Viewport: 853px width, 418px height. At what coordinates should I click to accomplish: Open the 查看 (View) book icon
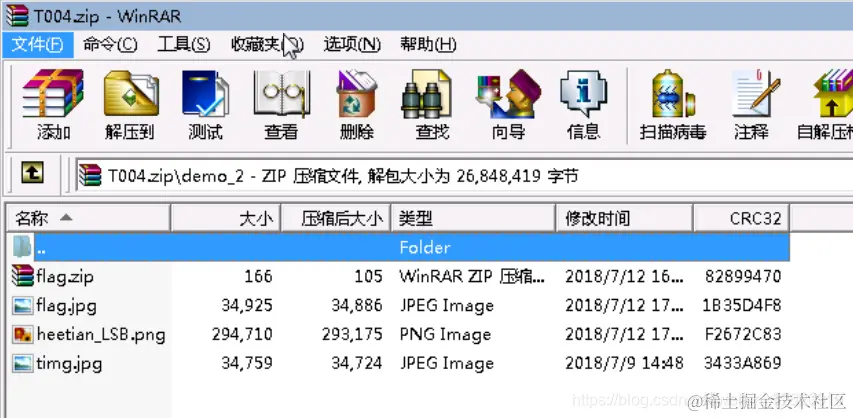281,94
